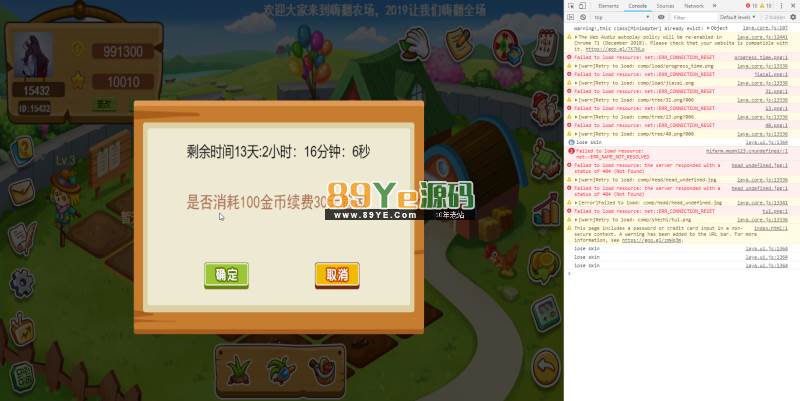Open the jiazai.png:1 source link
The height and width of the screenshot is (401, 800).
771,74
